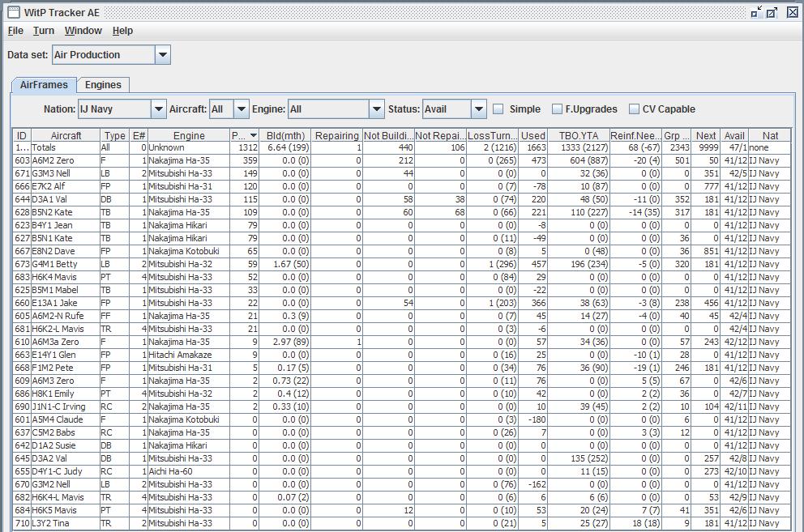Click the WitP Tracker AE window icon

pyautogui.click(x=14, y=12)
